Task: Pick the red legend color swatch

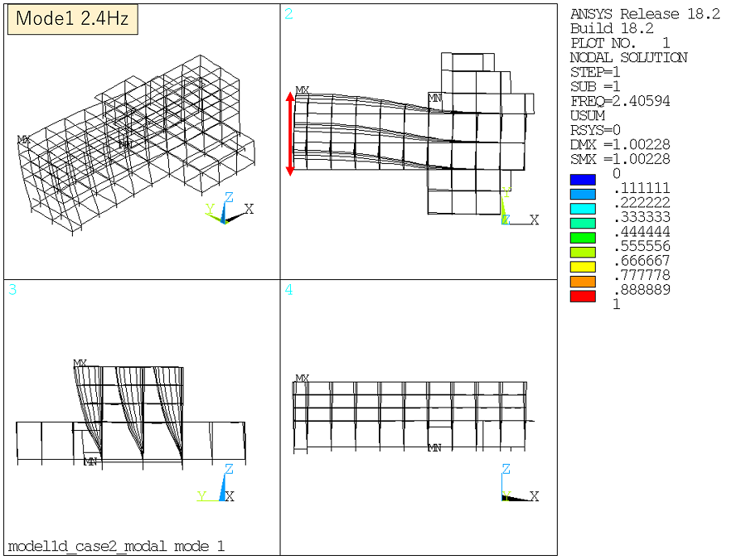Action: [583, 296]
